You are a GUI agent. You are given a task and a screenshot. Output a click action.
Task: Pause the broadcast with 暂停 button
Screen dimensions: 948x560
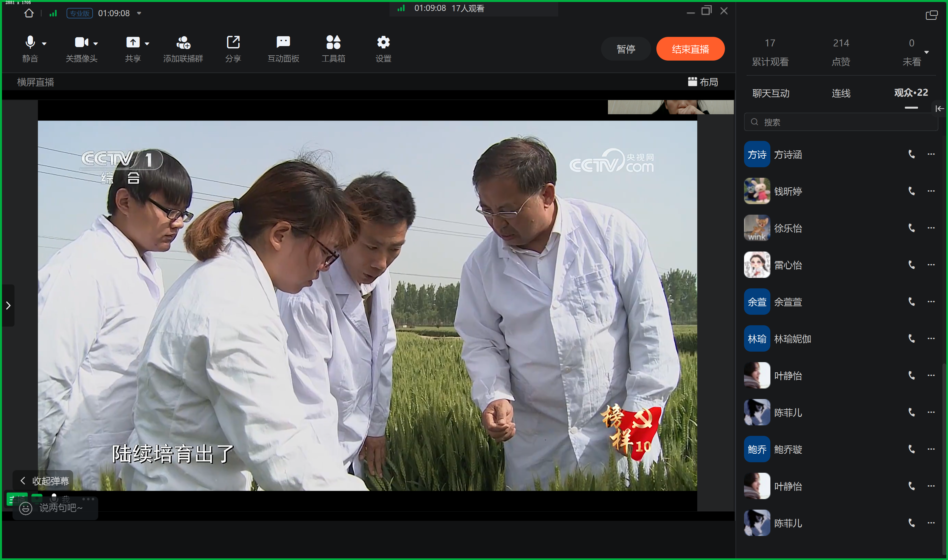click(x=625, y=49)
